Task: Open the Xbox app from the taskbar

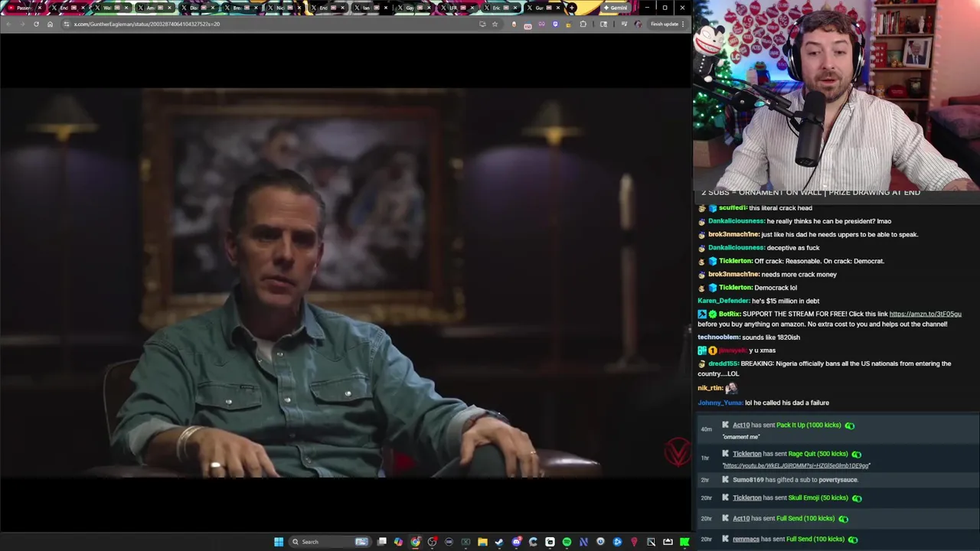Action: tap(465, 542)
